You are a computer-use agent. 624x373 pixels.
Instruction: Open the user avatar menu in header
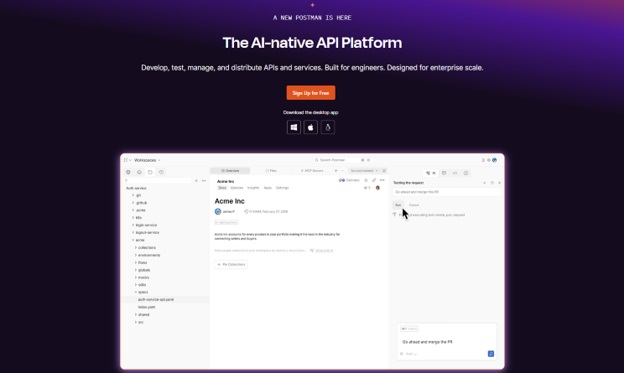(495, 160)
